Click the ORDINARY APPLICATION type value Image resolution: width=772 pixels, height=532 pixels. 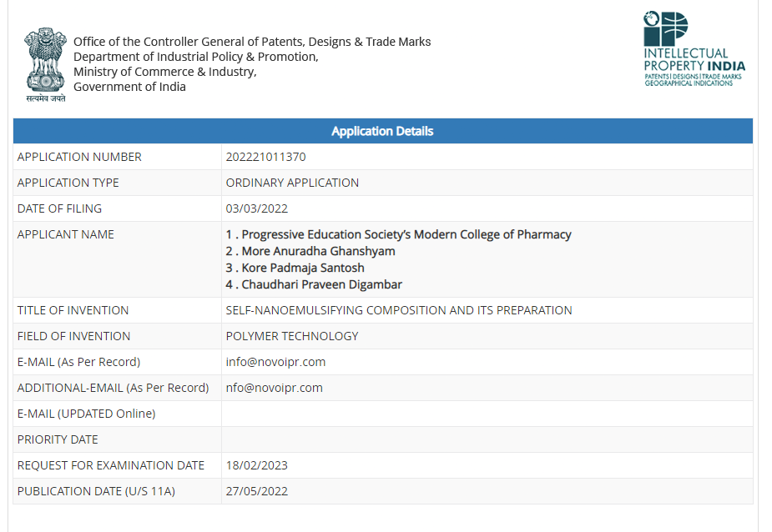pos(292,183)
